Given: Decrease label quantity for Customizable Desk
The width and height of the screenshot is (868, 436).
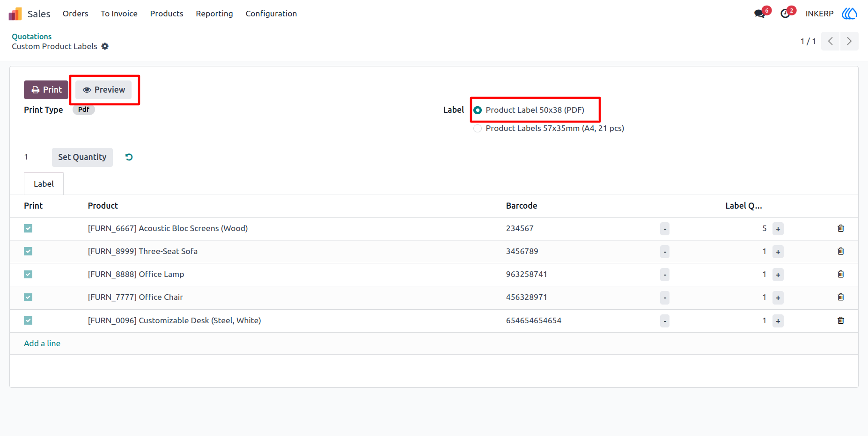Looking at the screenshot, I should (665, 321).
